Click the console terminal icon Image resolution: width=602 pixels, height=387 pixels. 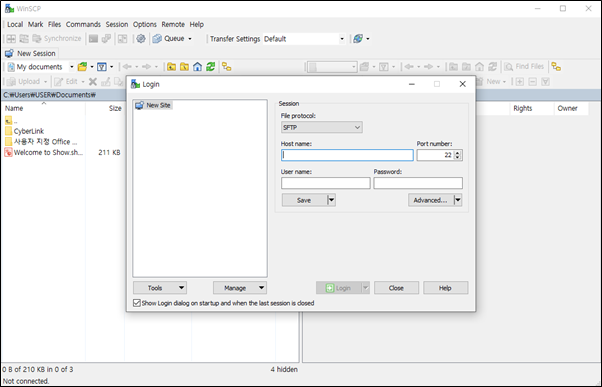click(x=93, y=38)
